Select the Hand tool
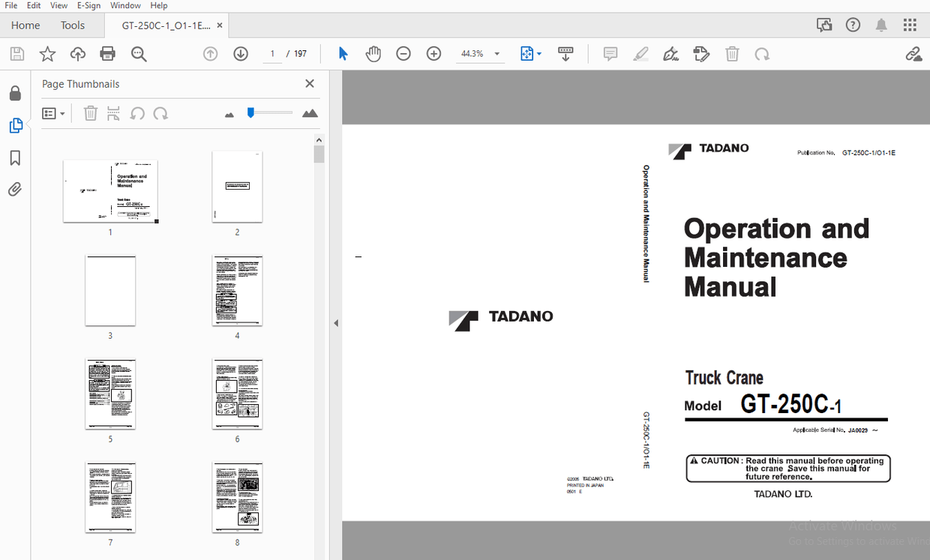 [x=373, y=53]
